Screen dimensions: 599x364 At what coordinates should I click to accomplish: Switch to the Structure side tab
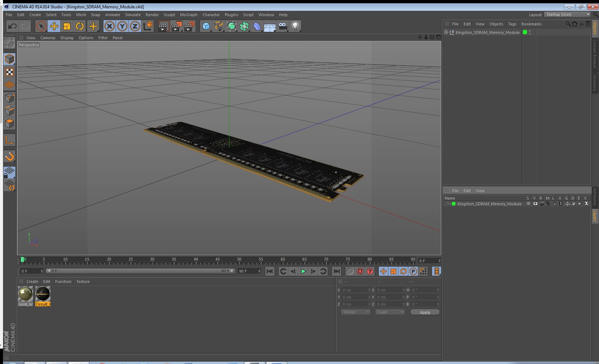(595, 83)
